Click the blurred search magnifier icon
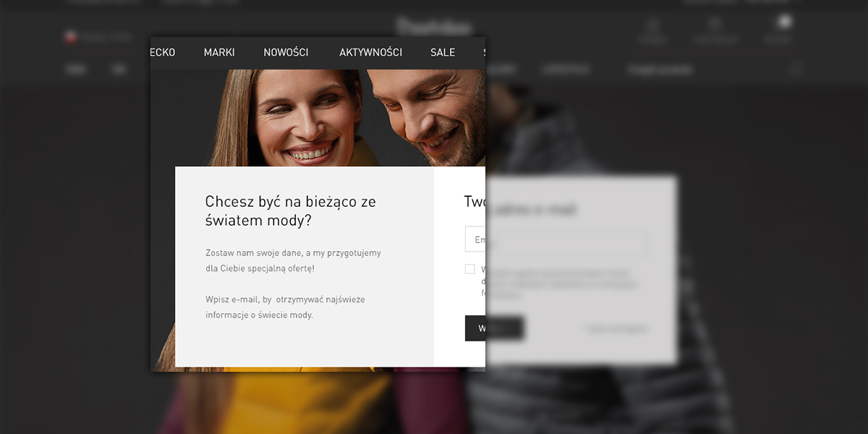Screen dimensions: 868x434 [x=796, y=70]
